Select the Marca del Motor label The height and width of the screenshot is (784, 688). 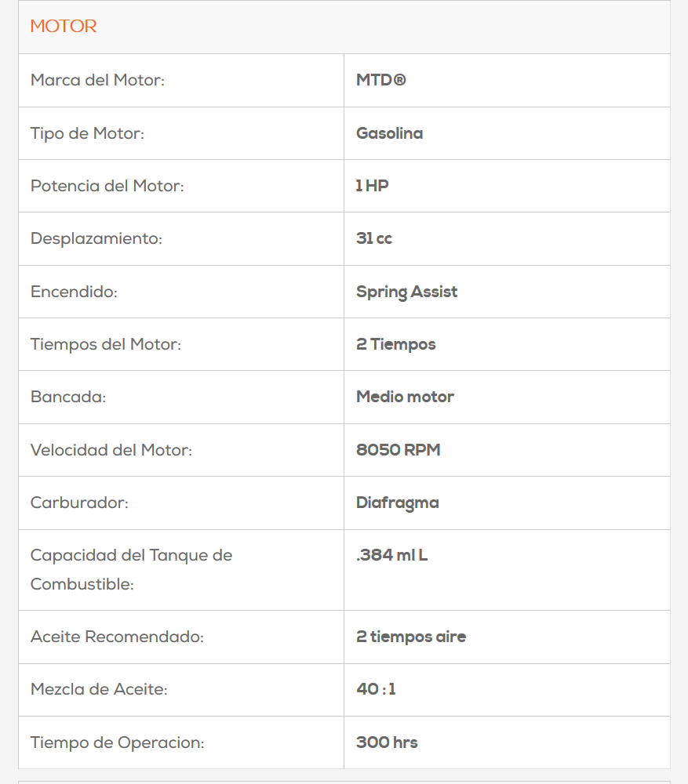click(97, 80)
